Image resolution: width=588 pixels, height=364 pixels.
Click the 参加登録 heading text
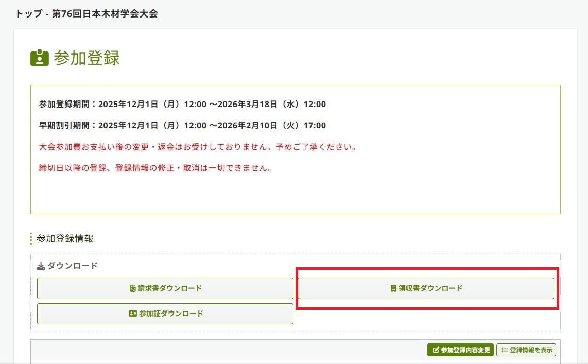87,58
